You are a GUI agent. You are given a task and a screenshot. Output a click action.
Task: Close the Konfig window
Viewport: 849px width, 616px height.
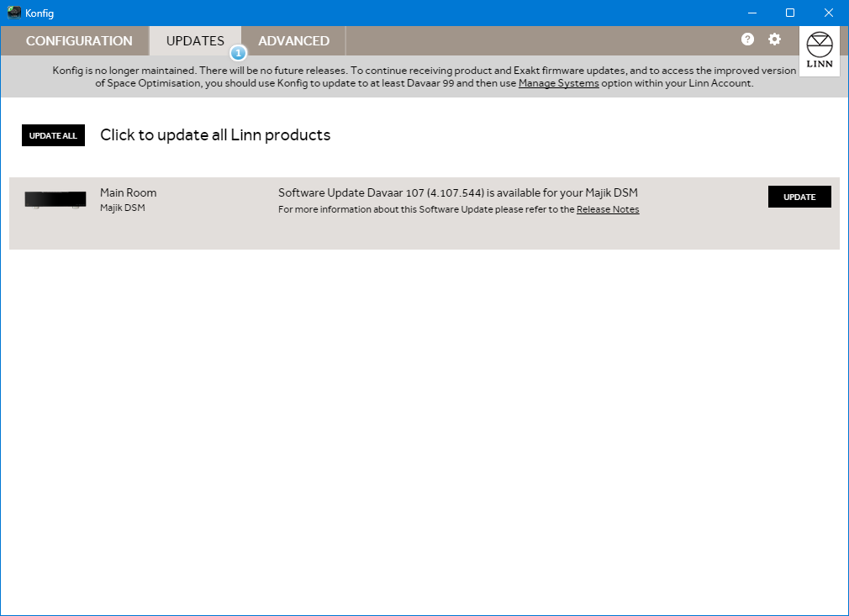[829, 13]
